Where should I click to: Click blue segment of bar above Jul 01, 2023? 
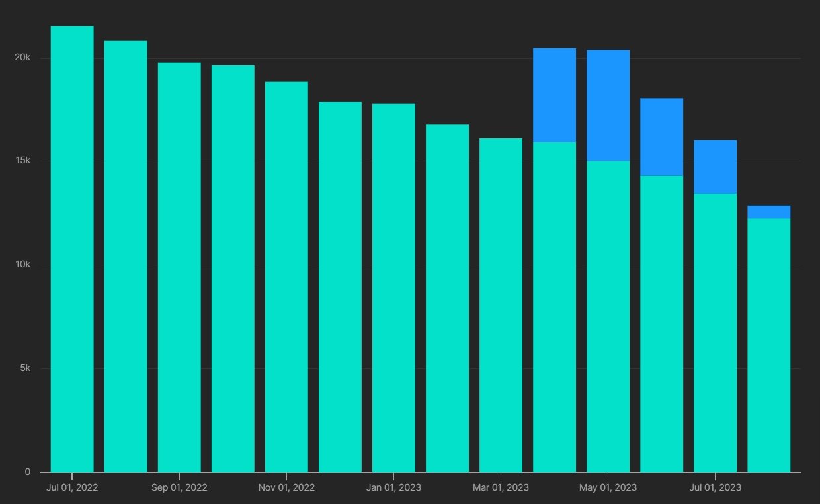[x=715, y=167]
